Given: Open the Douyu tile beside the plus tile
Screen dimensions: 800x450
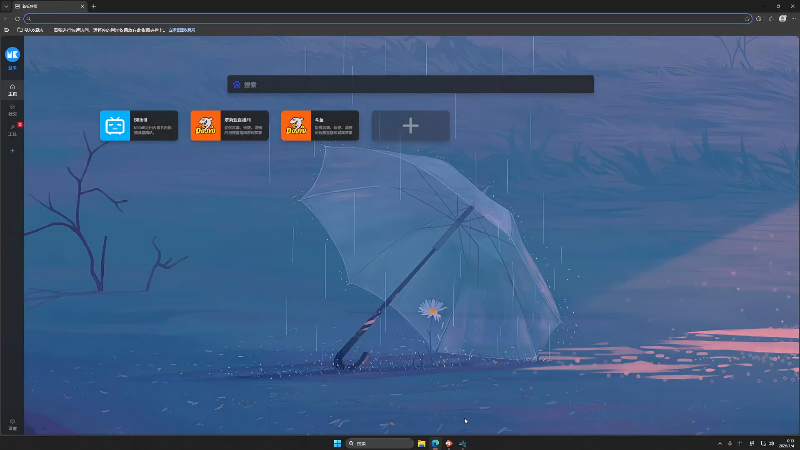Looking at the screenshot, I should click(x=320, y=126).
